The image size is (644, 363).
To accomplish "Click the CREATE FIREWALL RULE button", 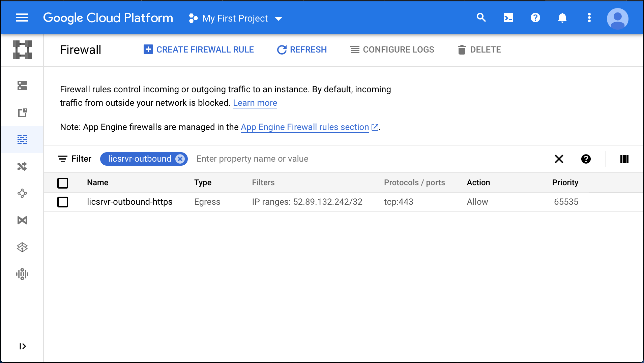I will [x=199, y=49].
